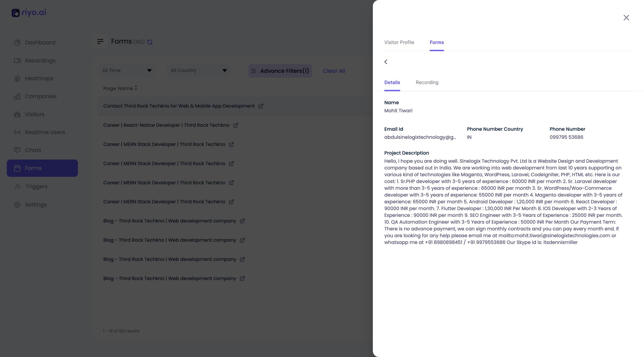Open the Visitors section
Image resolution: width=644 pixels, height=357 pixels.
(x=34, y=114)
